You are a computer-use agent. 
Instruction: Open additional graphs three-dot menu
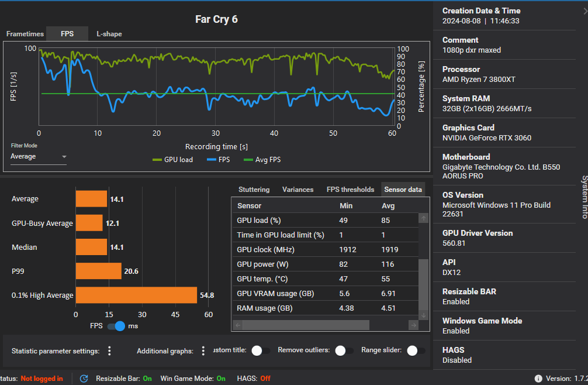203,351
